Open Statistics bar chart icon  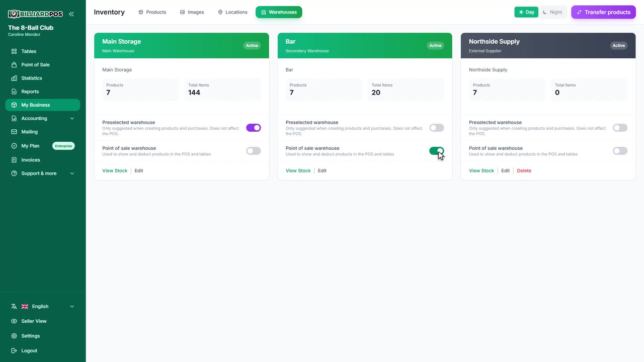pos(14,78)
